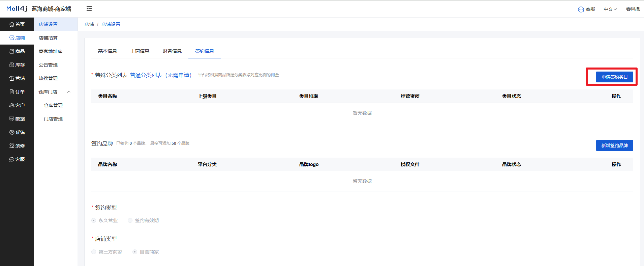Open the 中文 language dropdown
Viewport: 644px width, 266px height.
pos(610,9)
